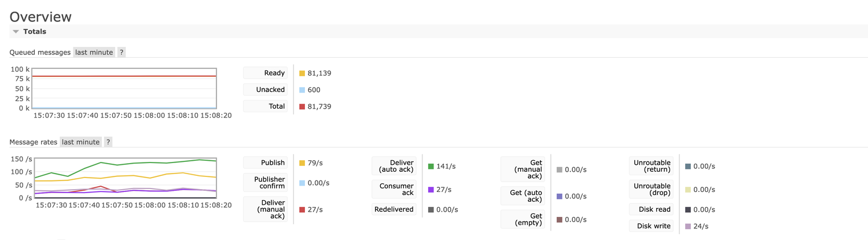
Task: Click the Consumer ack purple swatch
Action: [x=431, y=190]
